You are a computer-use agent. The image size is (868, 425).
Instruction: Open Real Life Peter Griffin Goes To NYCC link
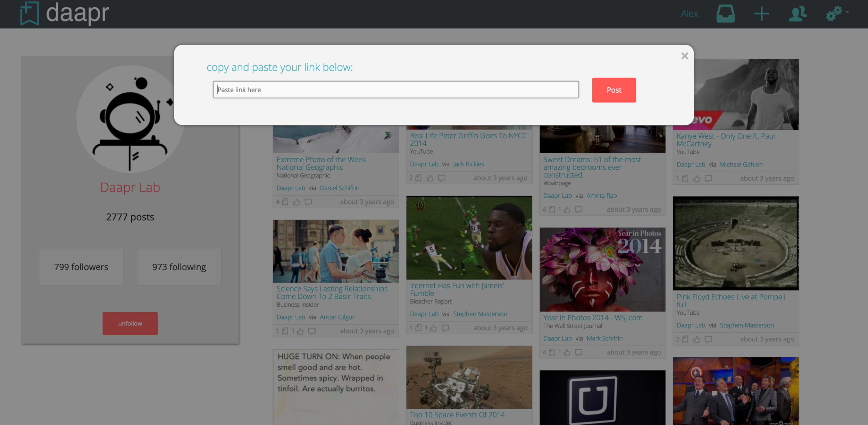(x=468, y=139)
